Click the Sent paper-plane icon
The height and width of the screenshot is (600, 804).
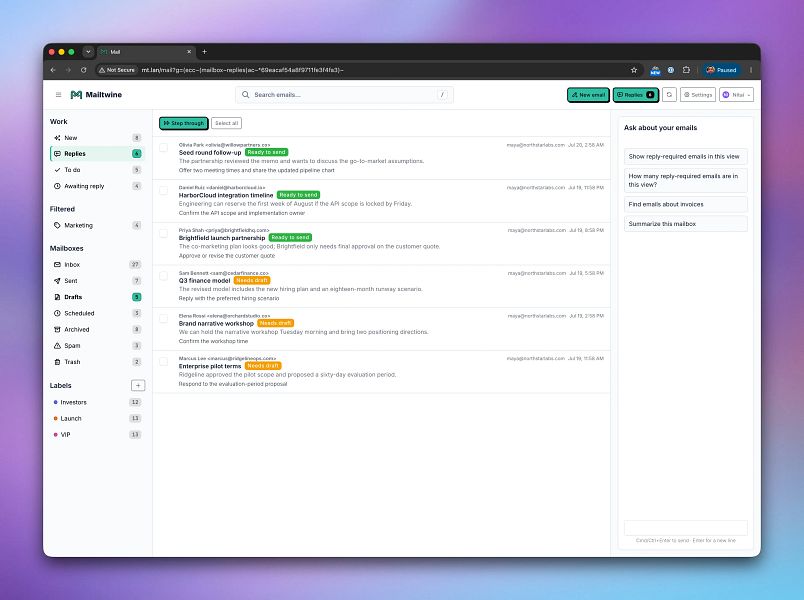57,281
